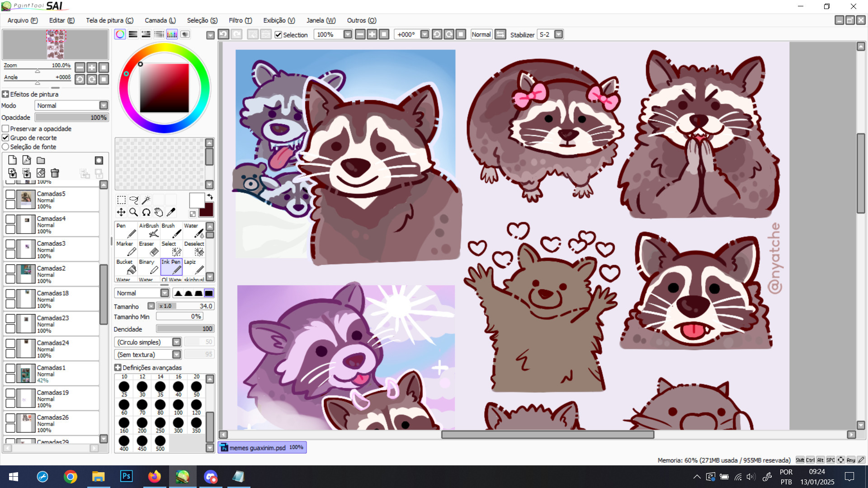Show the color wheel panel
The width and height of the screenshot is (868, 488).
[120, 34]
